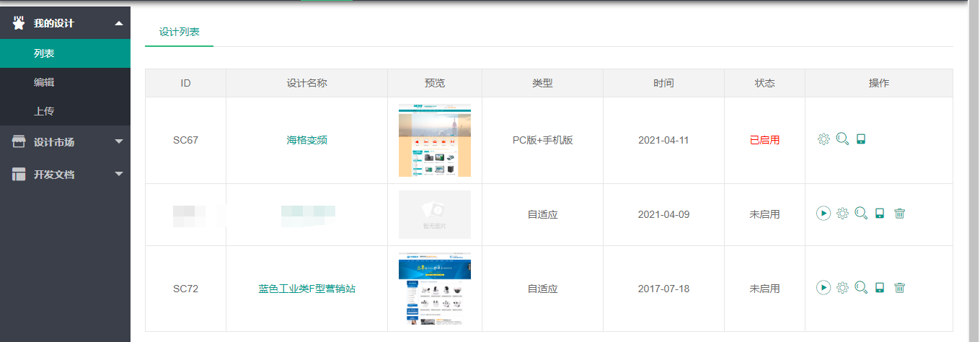Click the settings gear in the SC72 row
The height and width of the screenshot is (342, 980).
tap(842, 288)
